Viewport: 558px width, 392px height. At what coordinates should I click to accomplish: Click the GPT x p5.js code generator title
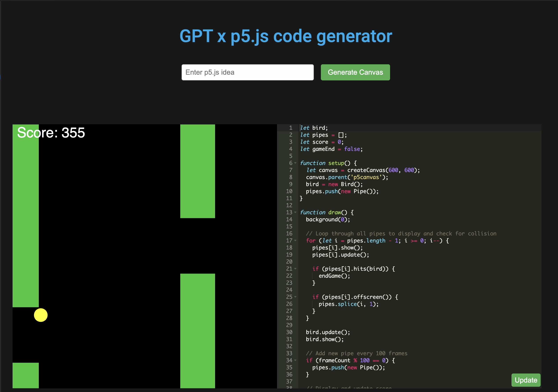tap(286, 36)
